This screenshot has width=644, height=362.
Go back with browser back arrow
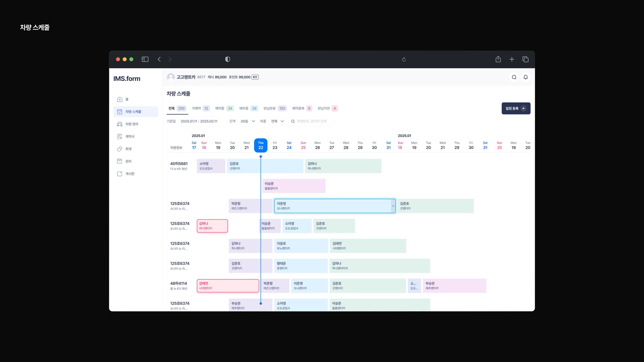coord(159,59)
